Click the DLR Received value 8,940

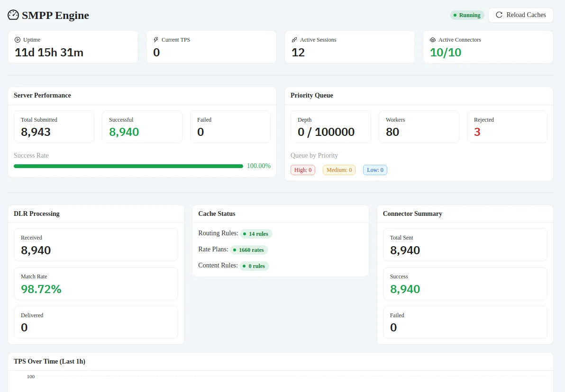pyautogui.click(x=36, y=250)
